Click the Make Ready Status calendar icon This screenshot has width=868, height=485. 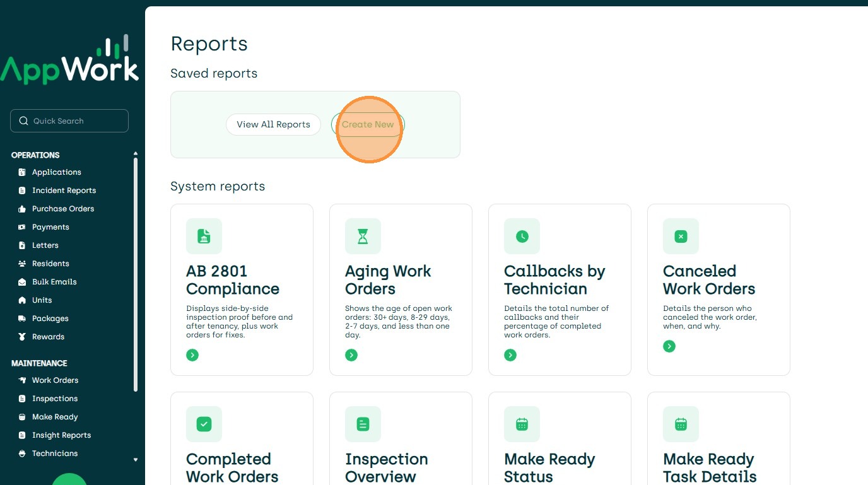(522, 424)
